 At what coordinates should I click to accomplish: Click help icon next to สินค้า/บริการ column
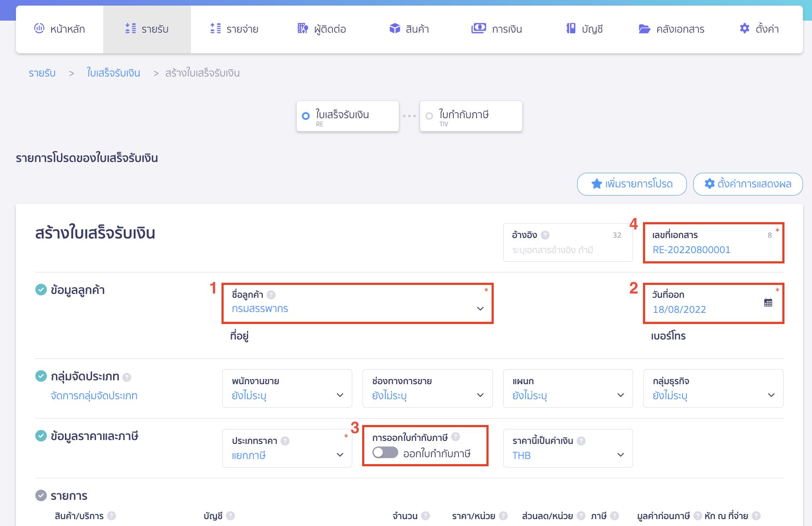click(111, 516)
